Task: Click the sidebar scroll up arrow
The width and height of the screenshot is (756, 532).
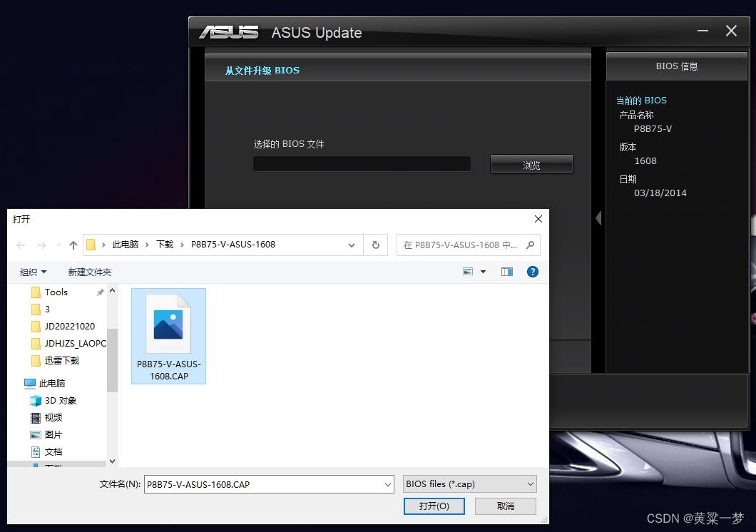Action: point(113,290)
